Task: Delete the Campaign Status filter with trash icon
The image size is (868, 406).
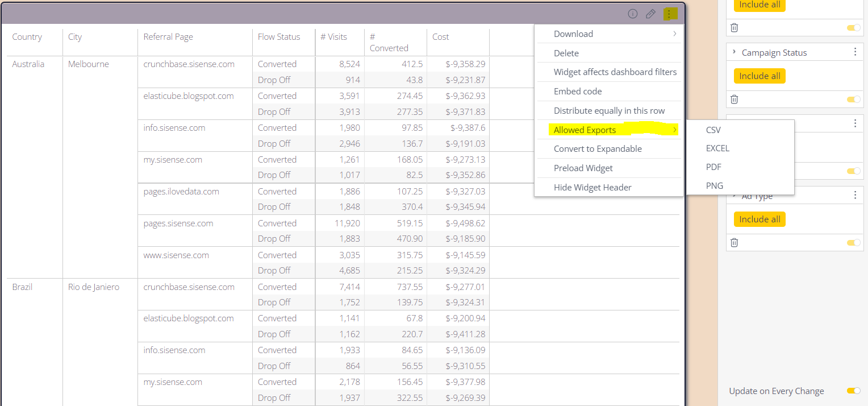Action: 734,99
